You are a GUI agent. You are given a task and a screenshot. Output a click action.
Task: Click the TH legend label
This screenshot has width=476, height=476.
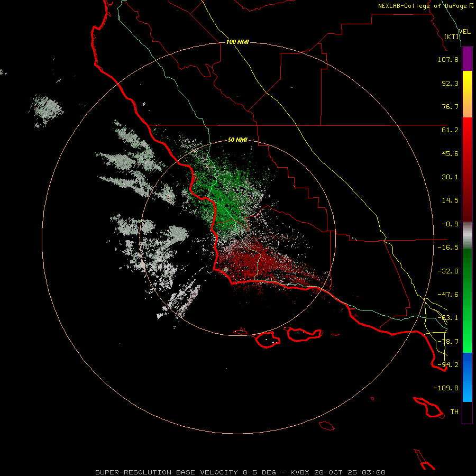454,412
